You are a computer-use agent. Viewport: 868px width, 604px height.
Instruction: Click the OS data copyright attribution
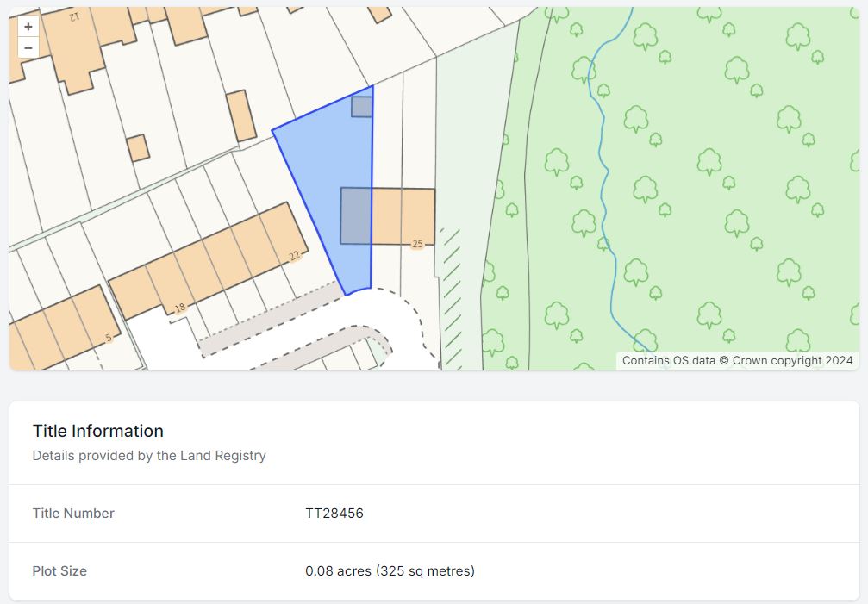tap(737, 361)
